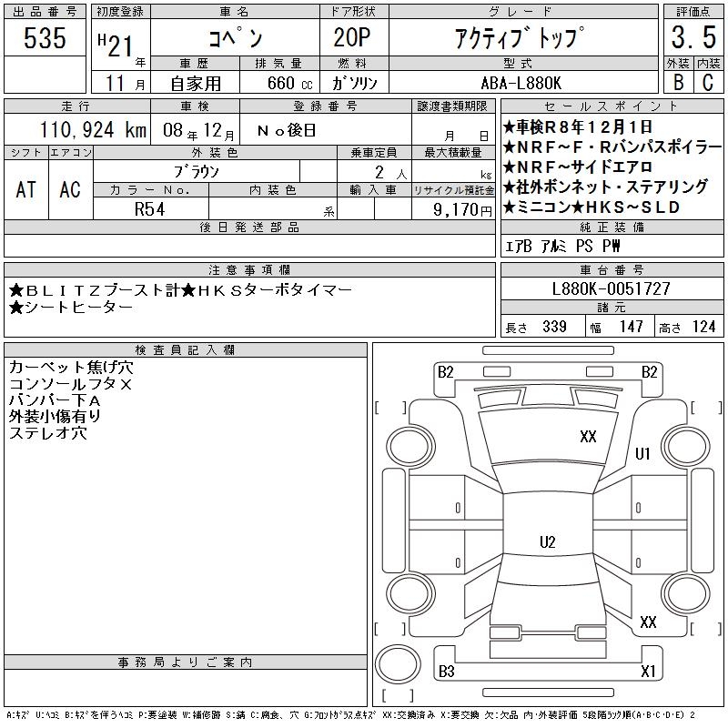
Task: Click the B3 mark on the rear bumper
Action: click(x=446, y=672)
